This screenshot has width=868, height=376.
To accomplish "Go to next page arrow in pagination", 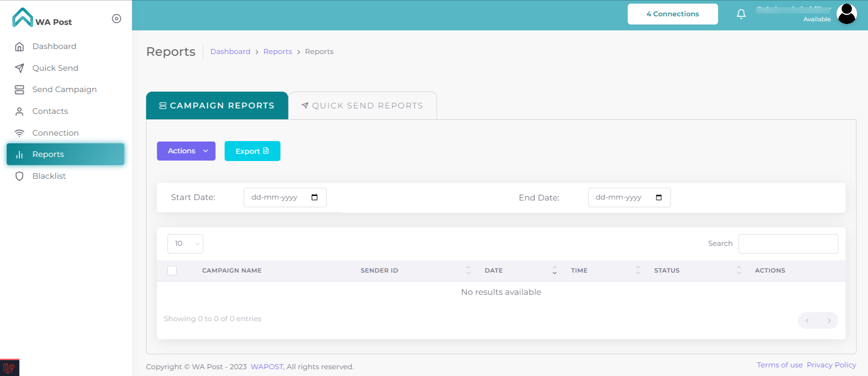I will [x=829, y=321].
